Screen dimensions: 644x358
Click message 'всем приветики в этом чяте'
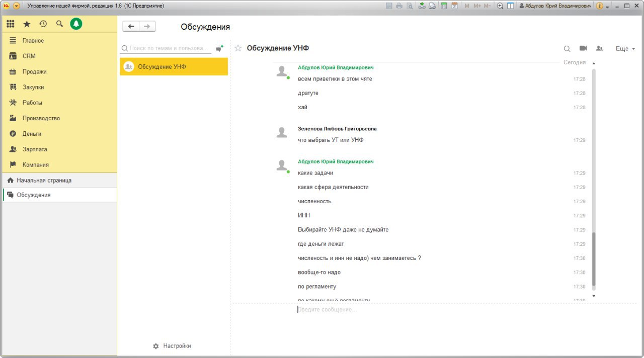335,79
